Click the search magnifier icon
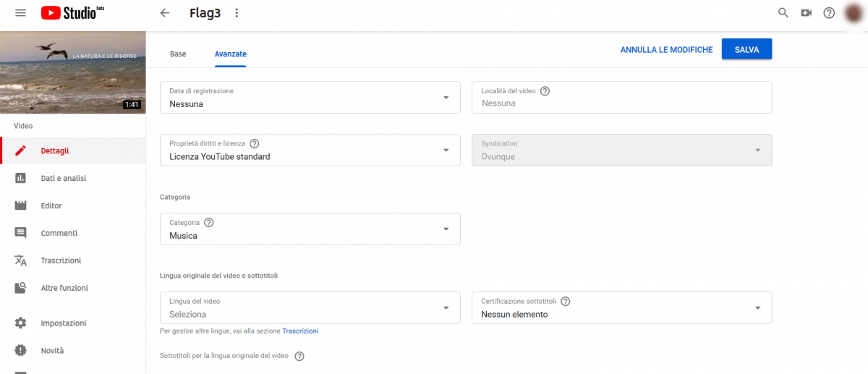This screenshot has width=868, height=374. click(783, 13)
